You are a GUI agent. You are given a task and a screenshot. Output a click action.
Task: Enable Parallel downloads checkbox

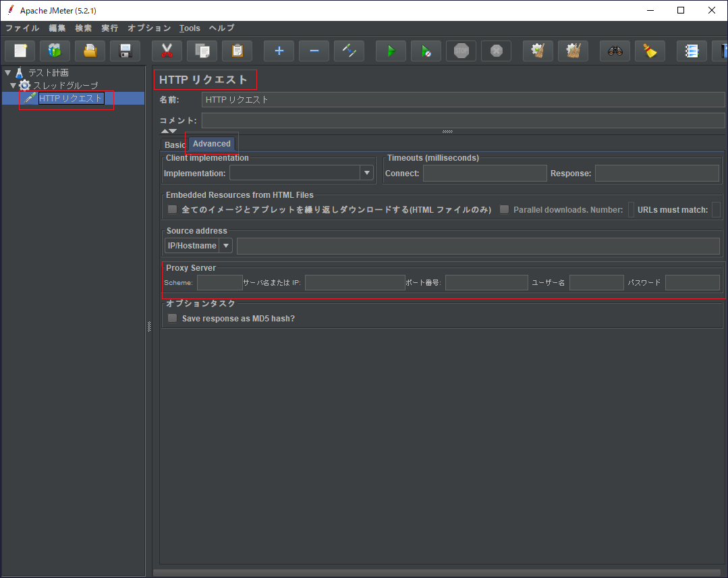click(504, 209)
